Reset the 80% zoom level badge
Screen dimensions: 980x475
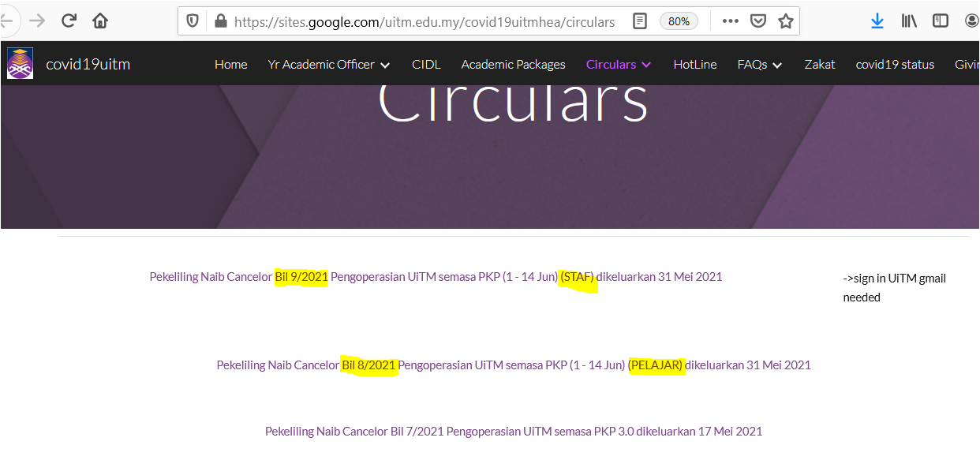[679, 21]
